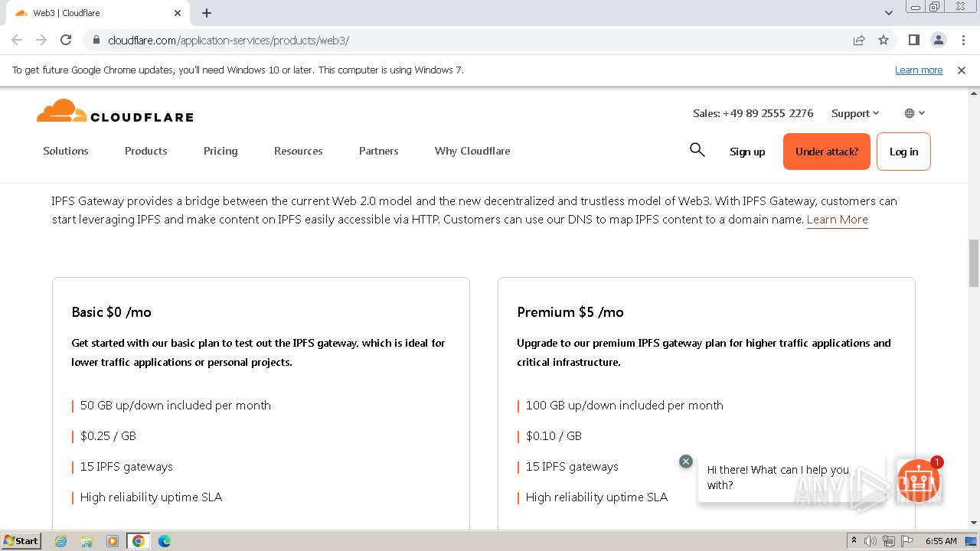Dismiss the chat greeting popup
Image resolution: width=980 pixels, height=551 pixels.
point(686,461)
